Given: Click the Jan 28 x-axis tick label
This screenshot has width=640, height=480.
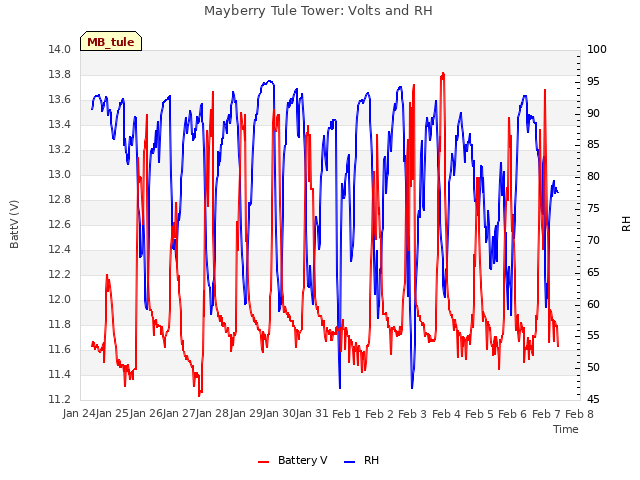Looking at the screenshot, I should point(213,414).
